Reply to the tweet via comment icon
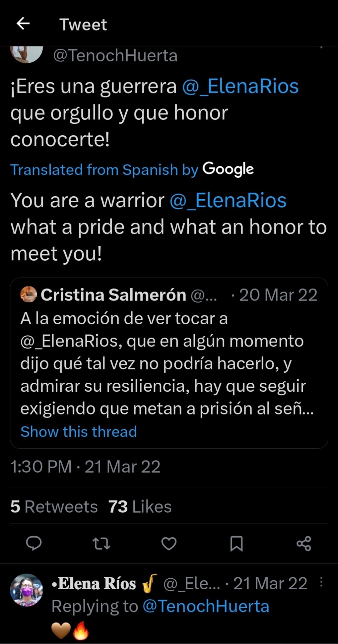The width and height of the screenshot is (338, 644). click(x=34, y=543)
